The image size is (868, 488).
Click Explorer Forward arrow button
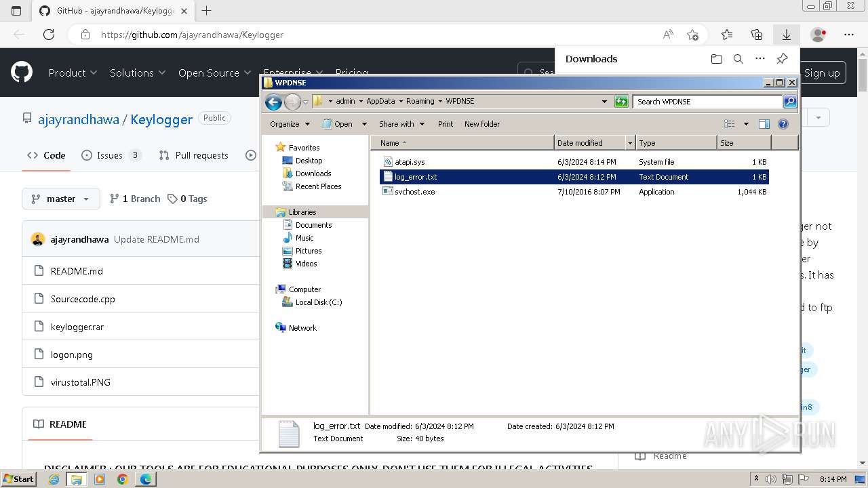[292, 102]
